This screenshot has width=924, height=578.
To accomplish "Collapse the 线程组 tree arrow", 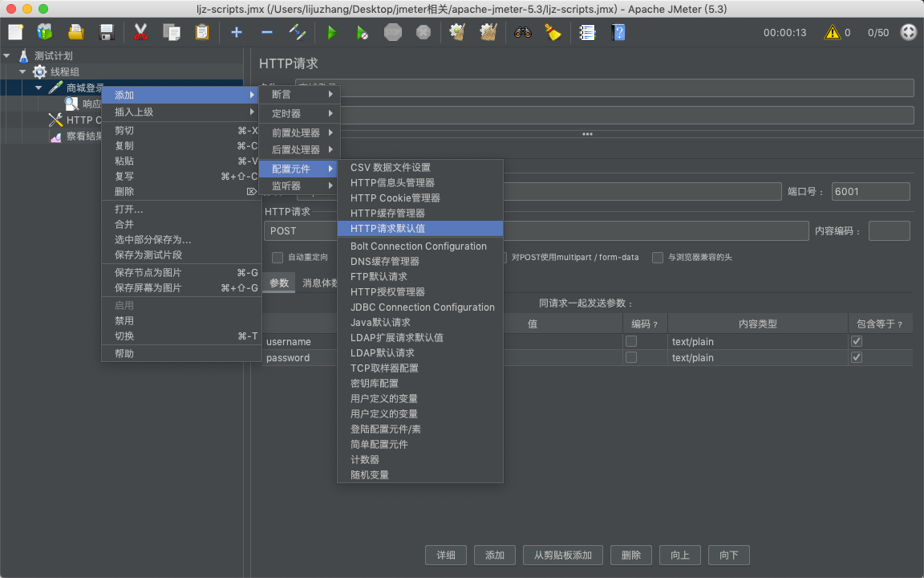I will coord(22,72).
